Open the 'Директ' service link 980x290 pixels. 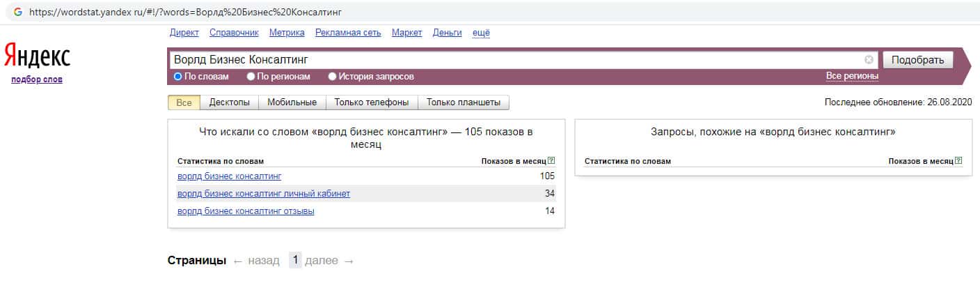184,33
